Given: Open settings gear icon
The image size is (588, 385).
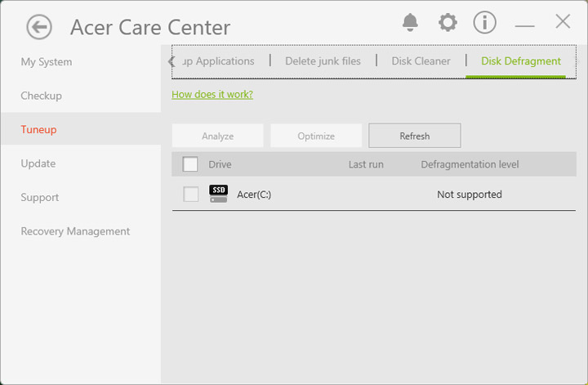Looking at the screenshot, I should click(x=448, y=23).
